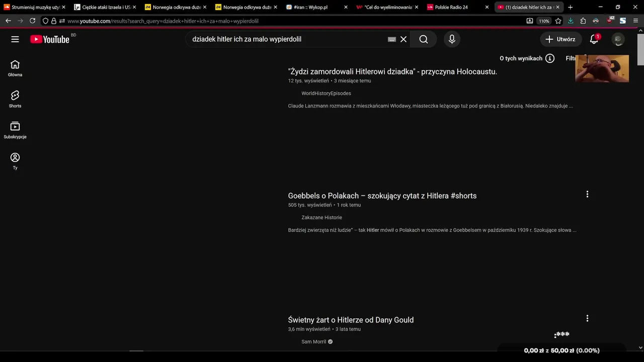Open the account avatar menu
Viewport: 644px width, 362px height.
(x=618, y=39)
